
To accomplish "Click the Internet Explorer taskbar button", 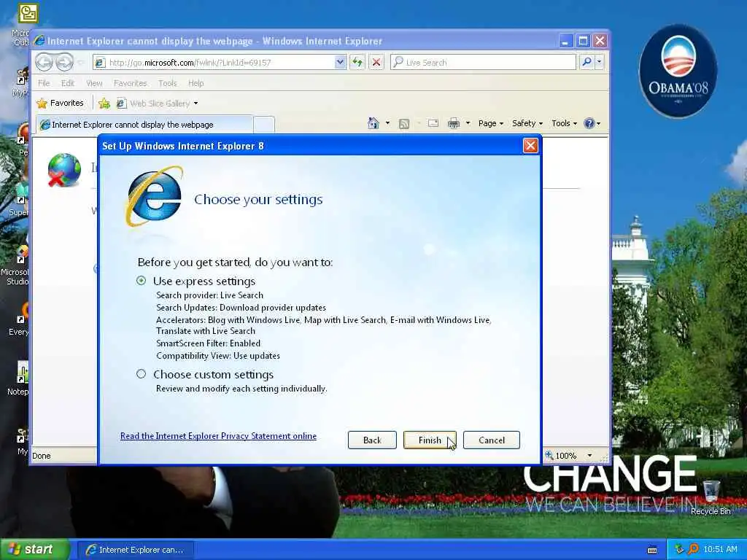I will [x=136, y=550].
